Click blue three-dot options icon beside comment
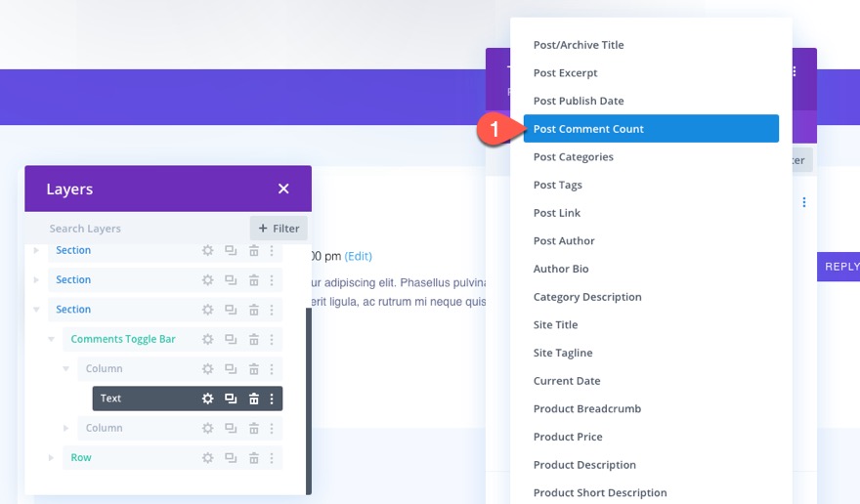The image size is (860, 504). coord(804,202)
